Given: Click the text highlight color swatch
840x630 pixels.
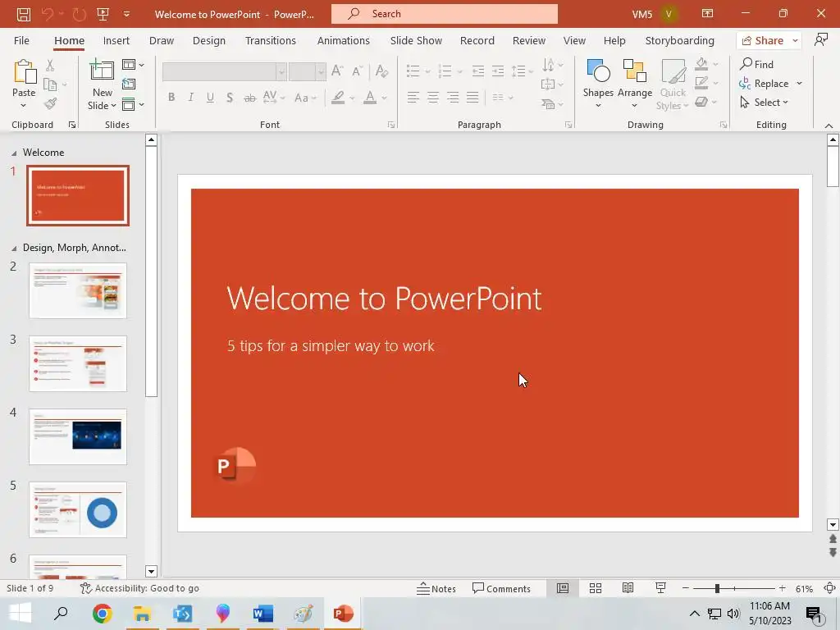Looking at the screenshot, I should click(337, 97).
